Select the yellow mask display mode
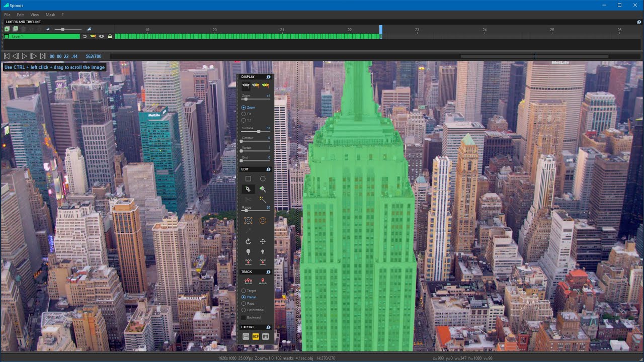This screenshot has height=362, width=644. tap(265, 86)
